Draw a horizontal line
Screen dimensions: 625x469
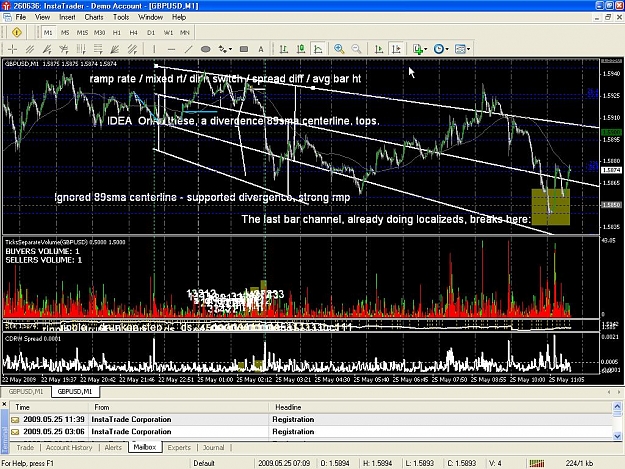pyautogui.click(x=171, y=49)
